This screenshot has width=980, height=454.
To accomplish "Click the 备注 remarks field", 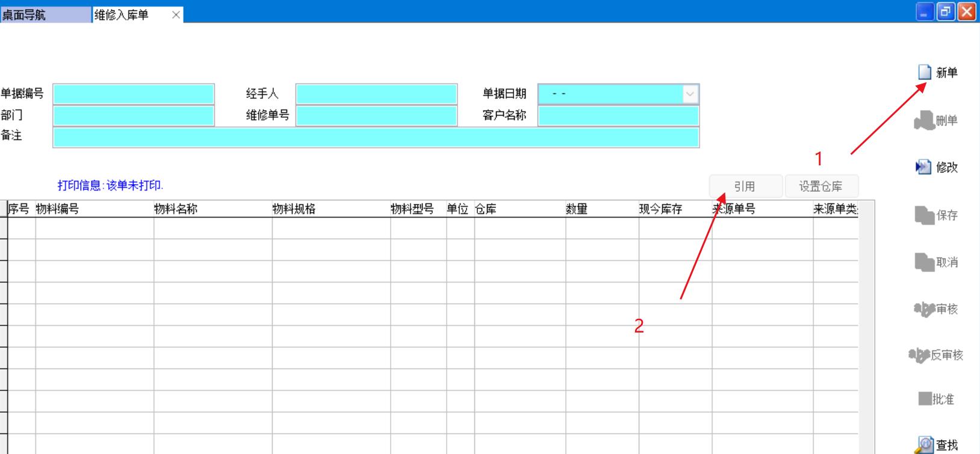I will (x=376, y=137).
